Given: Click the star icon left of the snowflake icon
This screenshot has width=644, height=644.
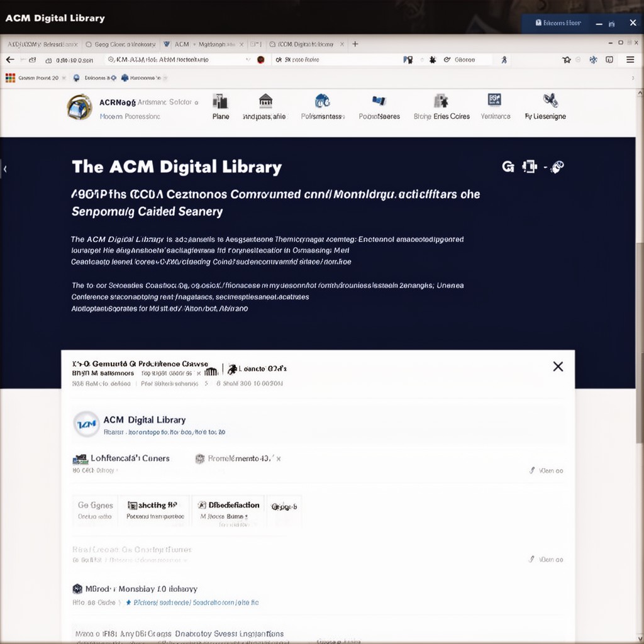Looking at the screenshot, I should (567, 60).
